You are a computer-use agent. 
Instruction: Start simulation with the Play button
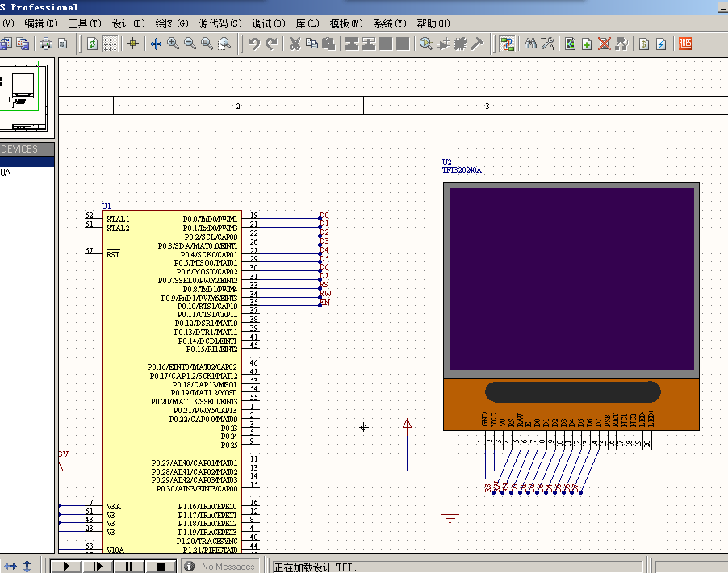coord(66,566)
